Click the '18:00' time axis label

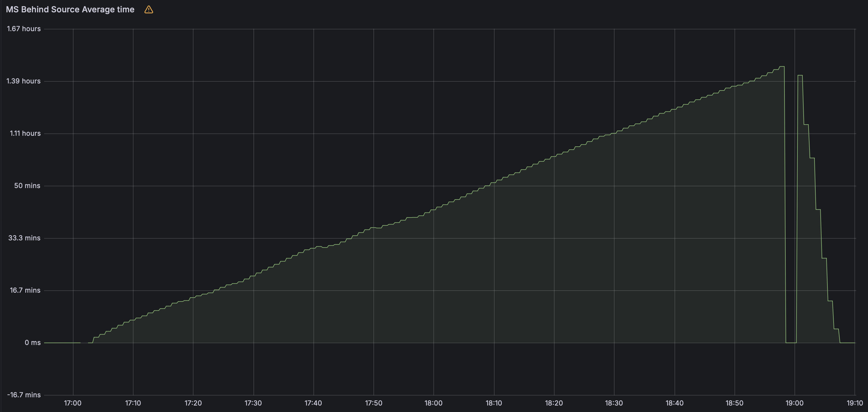click(x=433, y=403)
